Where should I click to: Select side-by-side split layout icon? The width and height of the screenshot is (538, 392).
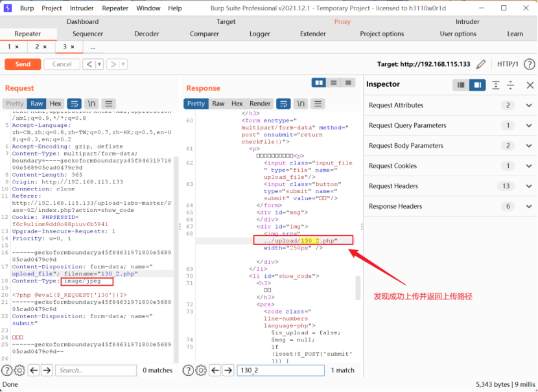[x=319, y=83]
